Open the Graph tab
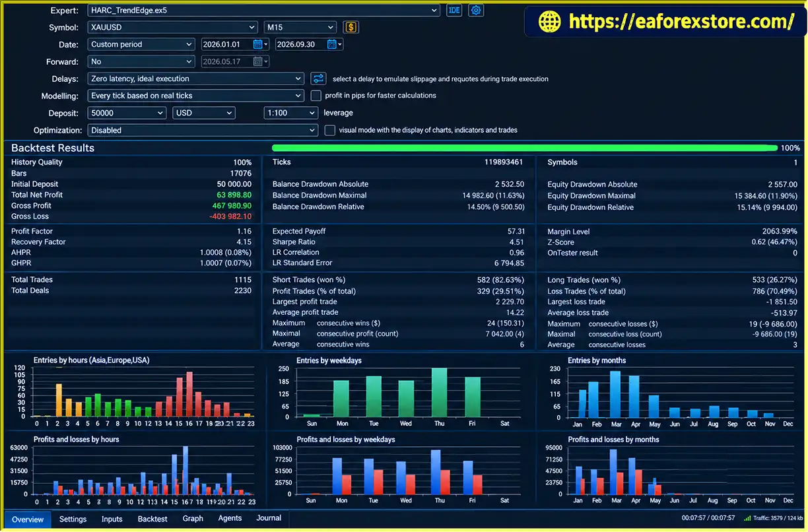This screenshot has width=808, height=532. (x=193, y=519)
